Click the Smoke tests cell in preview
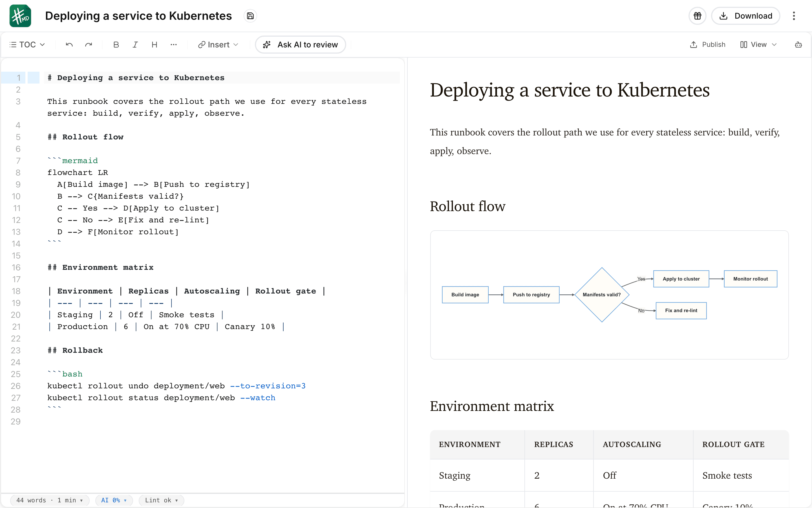This screenshot has height=508, width=812. [x=741, y=476]
